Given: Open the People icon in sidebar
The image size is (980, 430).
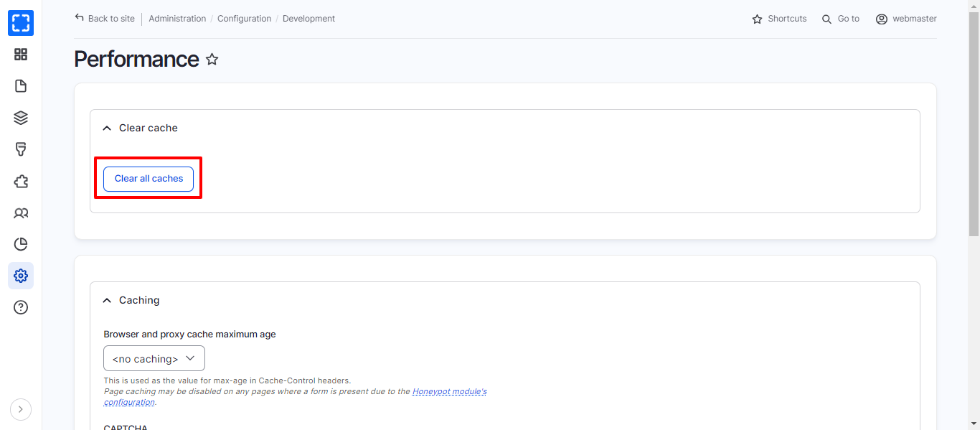Looking at the screenshot, I should coord(21,213).
